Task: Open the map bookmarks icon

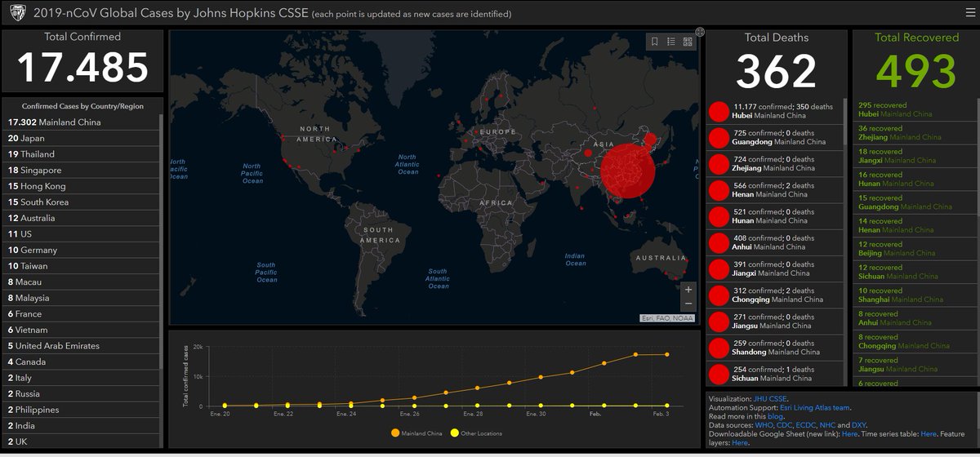Action: (654, 42)
